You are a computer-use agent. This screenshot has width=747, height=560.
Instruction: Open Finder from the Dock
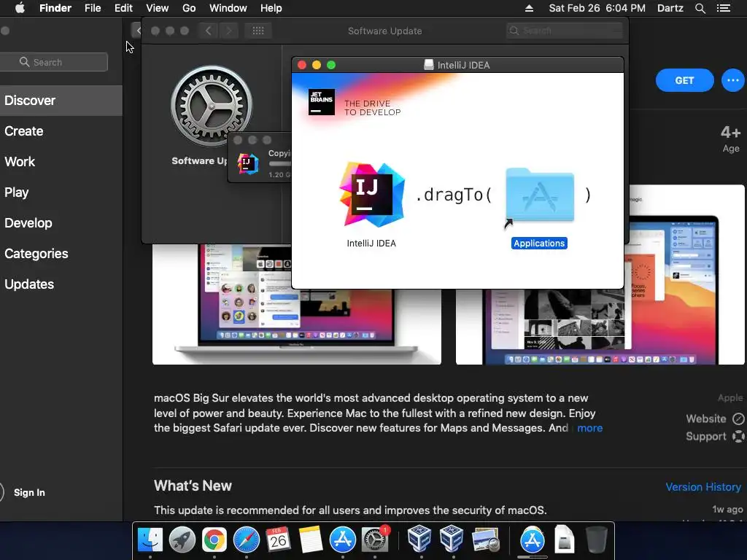click(x=150, y=540)
